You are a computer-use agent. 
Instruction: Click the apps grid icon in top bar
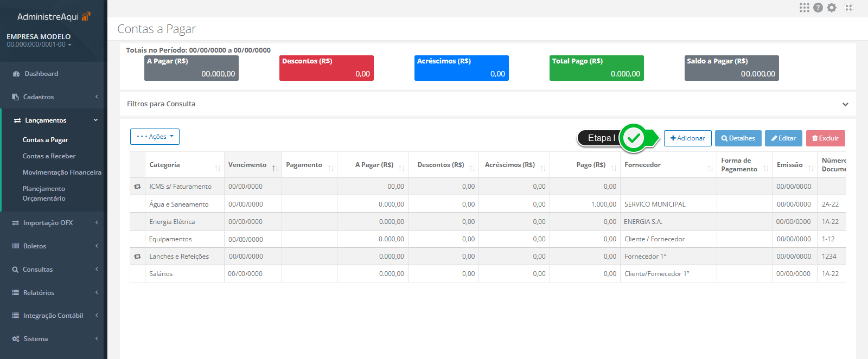[804, 8]
